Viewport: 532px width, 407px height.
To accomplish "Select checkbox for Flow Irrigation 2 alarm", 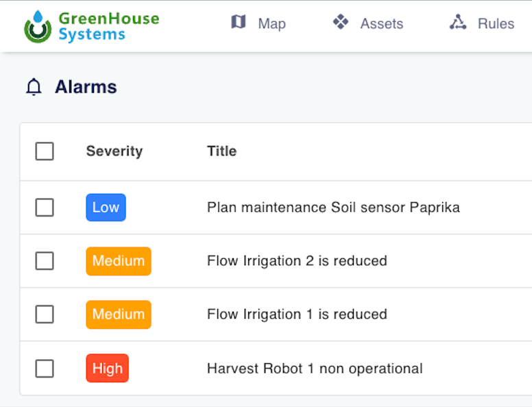I will click(x=45, y=261).
